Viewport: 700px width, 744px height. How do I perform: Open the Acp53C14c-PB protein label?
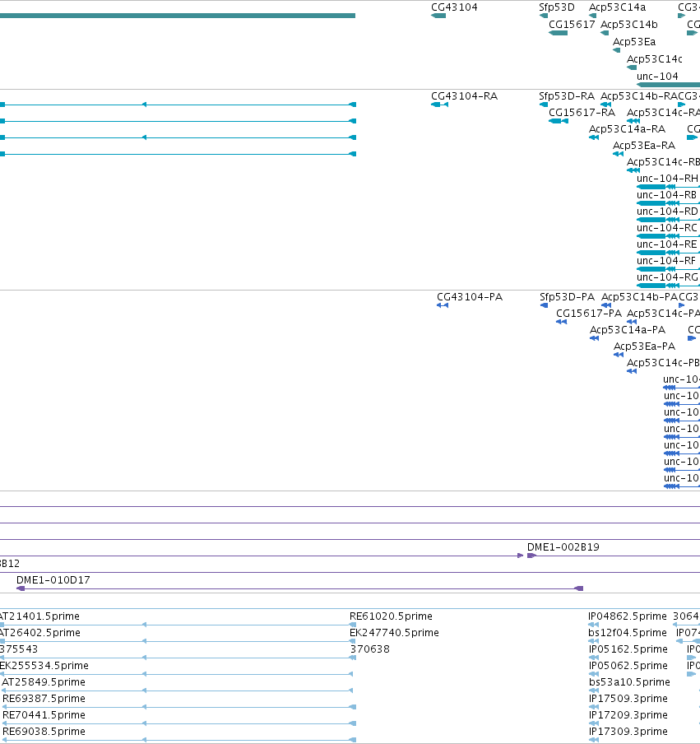(663, 362)
